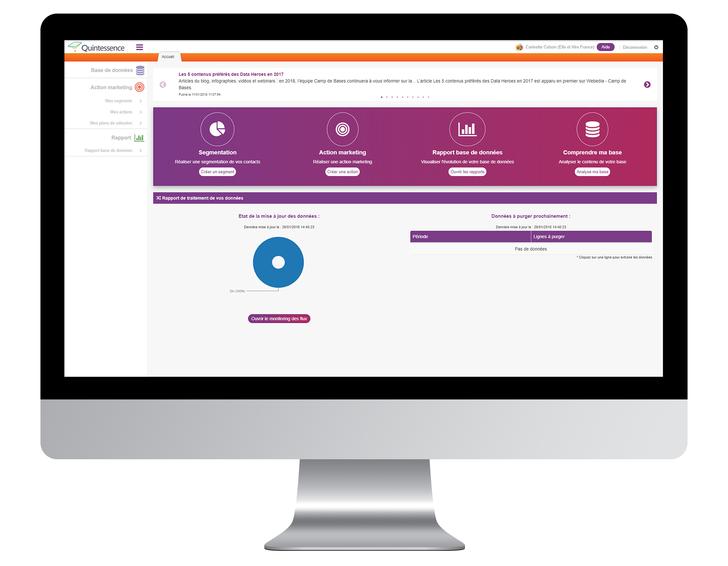Click Ouvrir les rapports button
The image size is (728, 566).
(468, 172)
